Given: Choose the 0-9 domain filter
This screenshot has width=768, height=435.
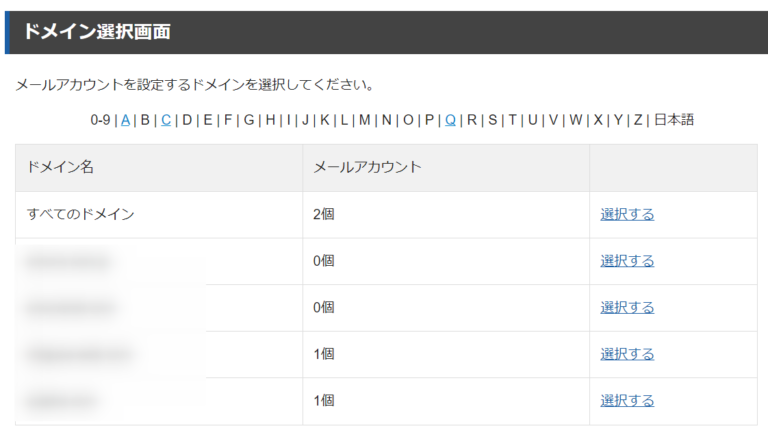Looking at the screenshot, I should (100, 120).
